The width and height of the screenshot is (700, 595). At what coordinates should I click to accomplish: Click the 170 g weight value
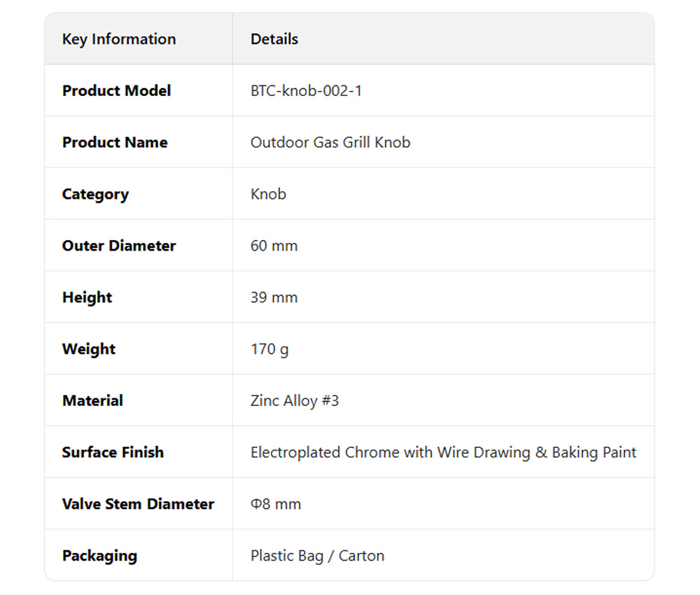pyautogui.click(x=269, y=349)
